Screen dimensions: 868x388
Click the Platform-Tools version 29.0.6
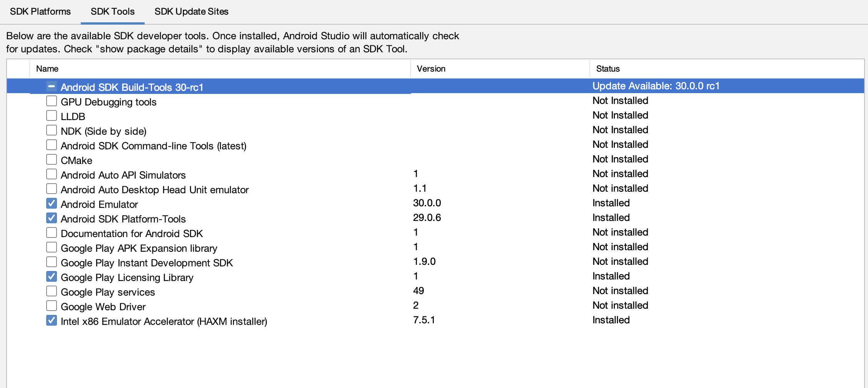[427, 217]
